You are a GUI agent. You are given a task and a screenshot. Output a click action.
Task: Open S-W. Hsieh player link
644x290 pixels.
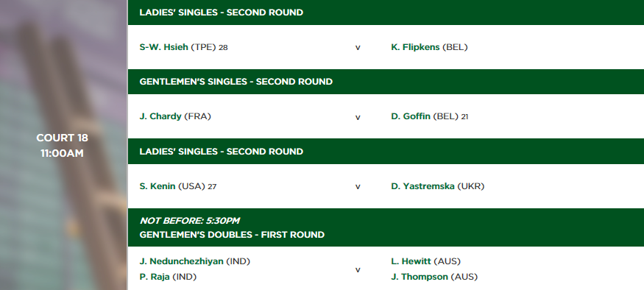[163, 47]
